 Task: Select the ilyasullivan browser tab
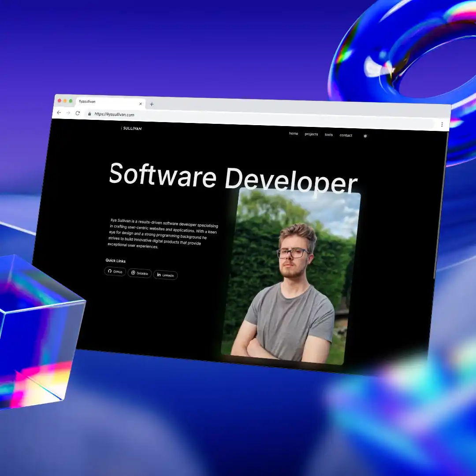click(106, 102)
